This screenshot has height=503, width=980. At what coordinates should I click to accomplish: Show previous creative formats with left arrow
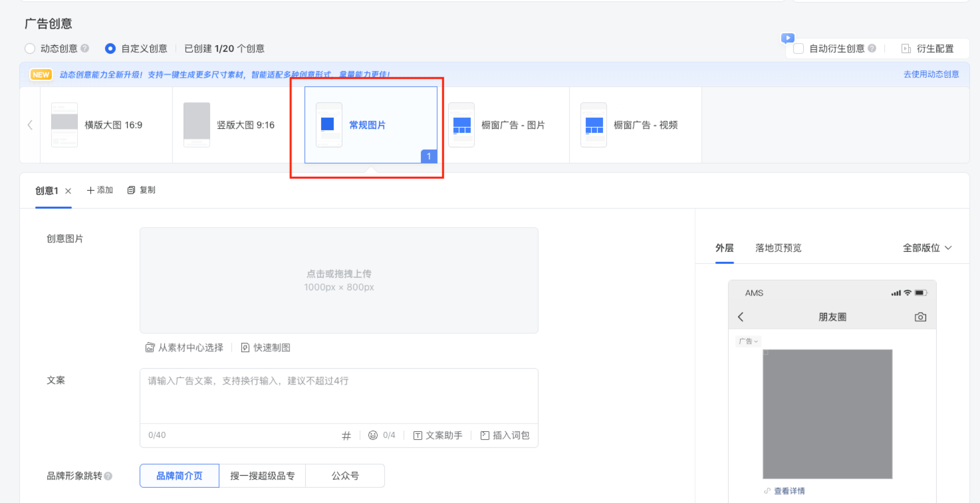(30, 125)
